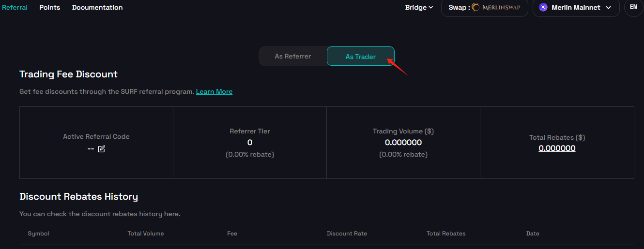Screen dimensions: 644x249
Task: Open the EN language selector
Action: [x=633, y=7]
